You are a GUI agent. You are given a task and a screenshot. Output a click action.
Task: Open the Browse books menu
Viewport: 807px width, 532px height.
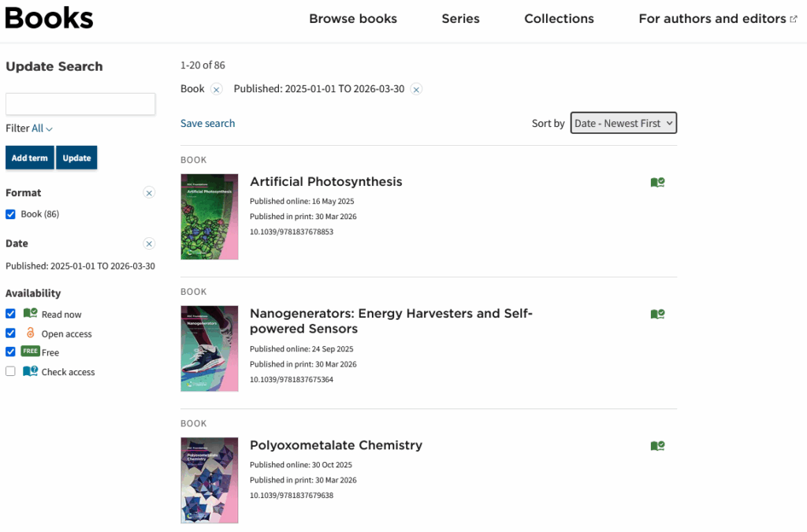click(x=352, y=18)
